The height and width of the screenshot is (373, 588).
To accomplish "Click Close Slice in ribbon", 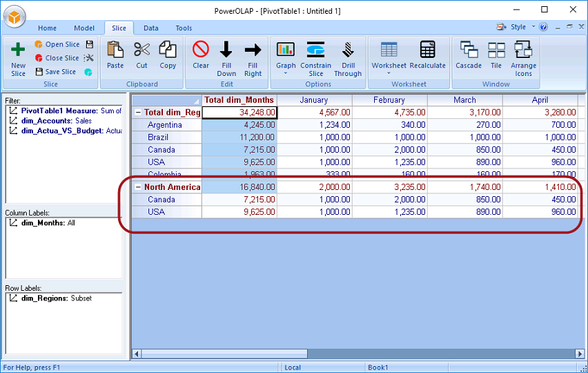I will pyautogui.click(x=57, y=58).
